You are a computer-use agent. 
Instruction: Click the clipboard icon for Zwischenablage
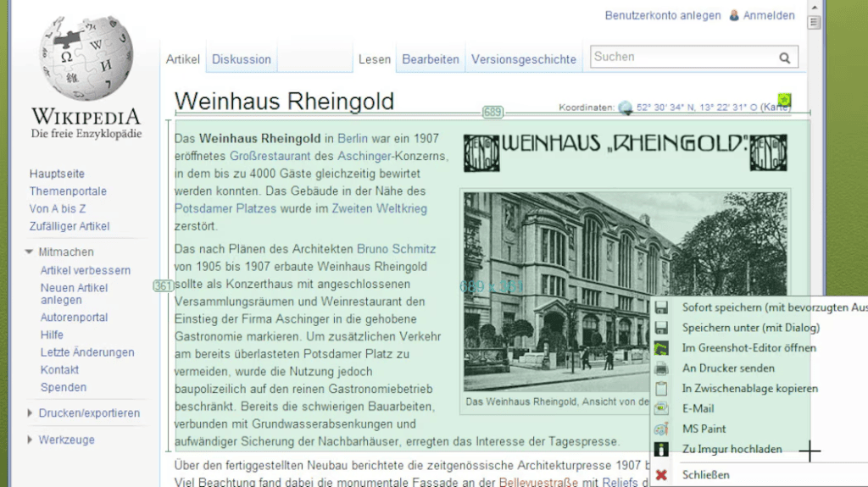pyautogui.click(x=661, y=389)
